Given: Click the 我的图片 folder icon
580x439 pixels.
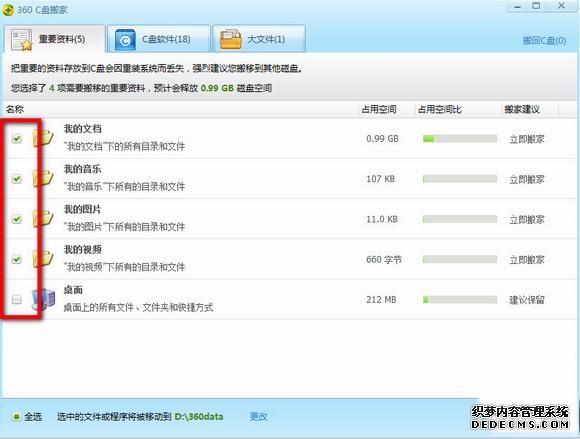Looking at the screenshot, I should pos(43,219).
